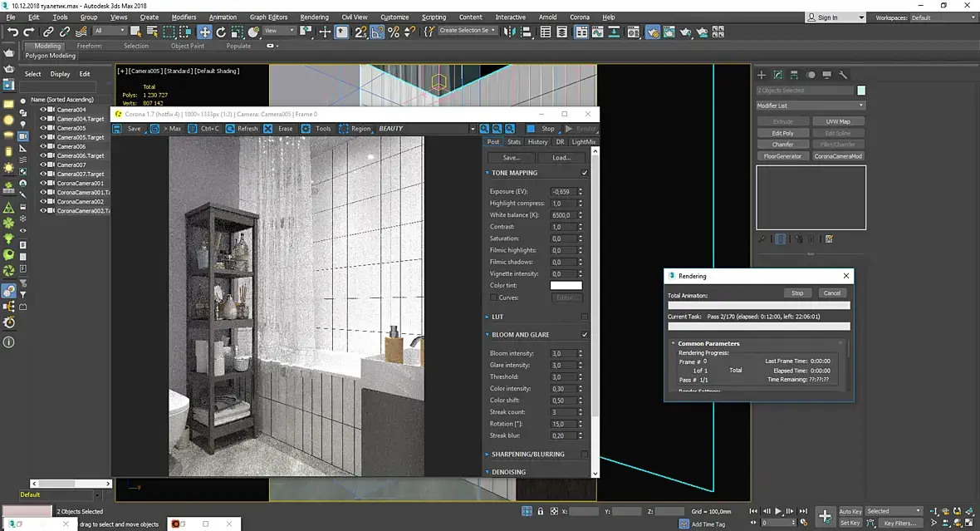This screenshot has height=531, width=980.
Task: Open the BEAUTY render element dropdown
Action: point(472,129)
